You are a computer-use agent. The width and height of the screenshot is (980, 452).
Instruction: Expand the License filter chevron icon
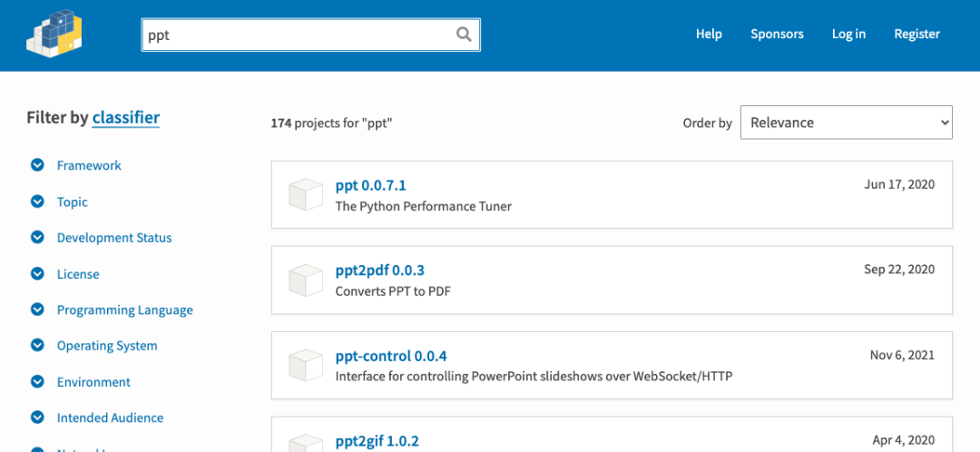click(x=37, y=274)
